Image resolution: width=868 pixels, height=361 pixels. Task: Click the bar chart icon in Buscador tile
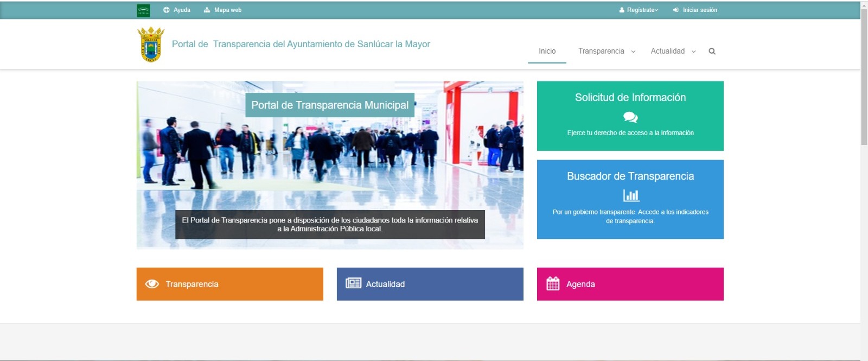point(630,195)
